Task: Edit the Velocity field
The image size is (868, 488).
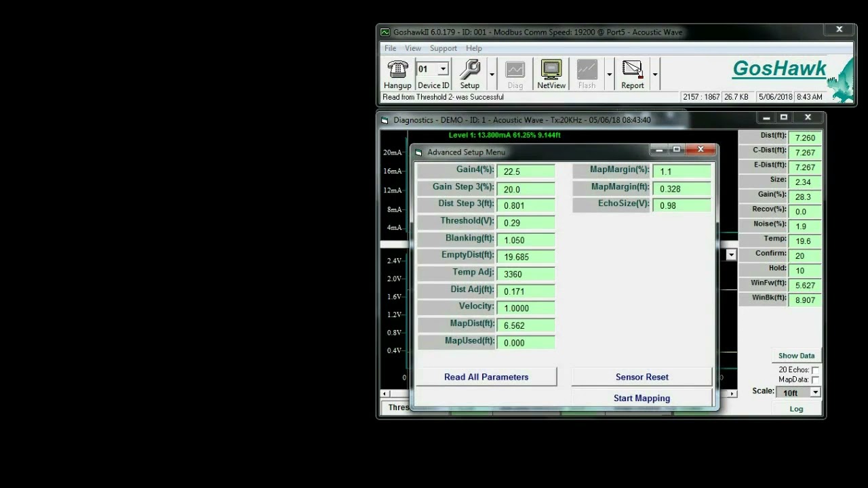Action: pyautogui.click(x=526, y=308)
